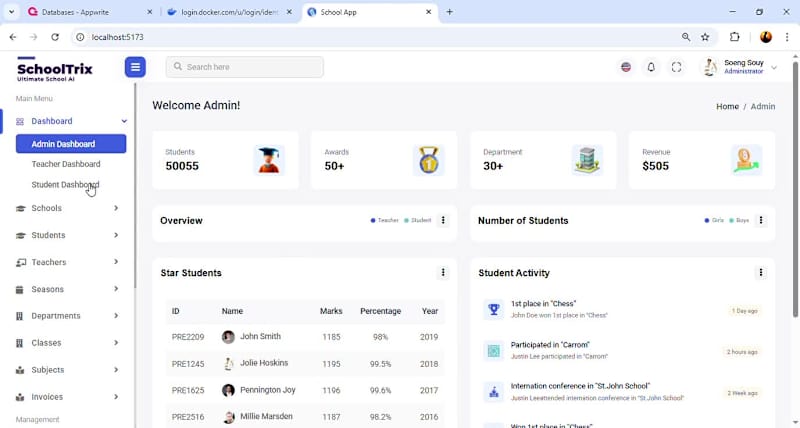Click the SchoolTrix logo

[x=55, y=69]
